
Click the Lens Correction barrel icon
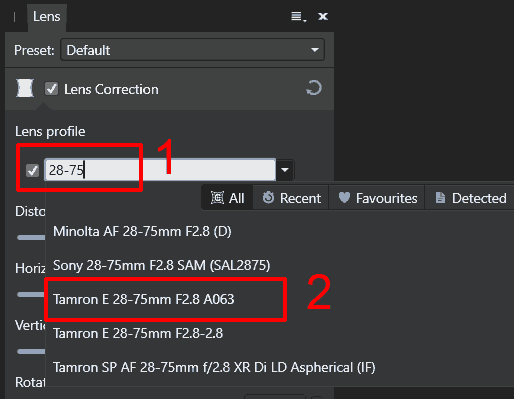pyautogui.click(x=25, y=88)
